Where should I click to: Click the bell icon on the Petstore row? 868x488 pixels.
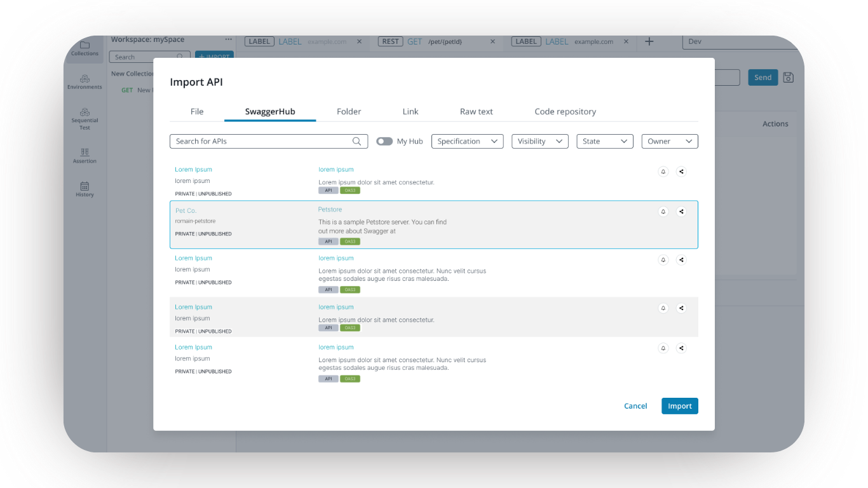point(663,212)
